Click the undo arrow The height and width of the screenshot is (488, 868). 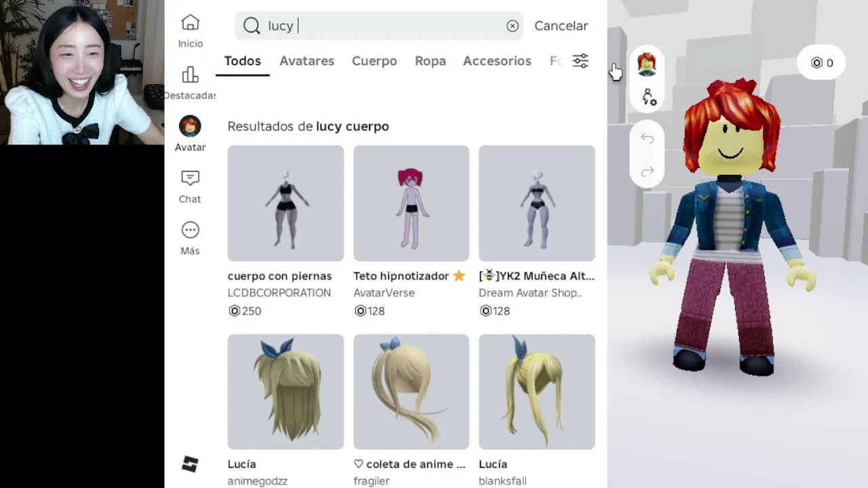pyautogui.click(x=647, y=139)
